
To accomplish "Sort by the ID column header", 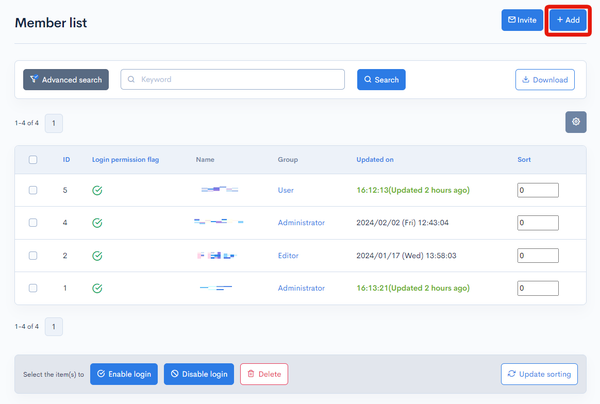I will point(66,160).
